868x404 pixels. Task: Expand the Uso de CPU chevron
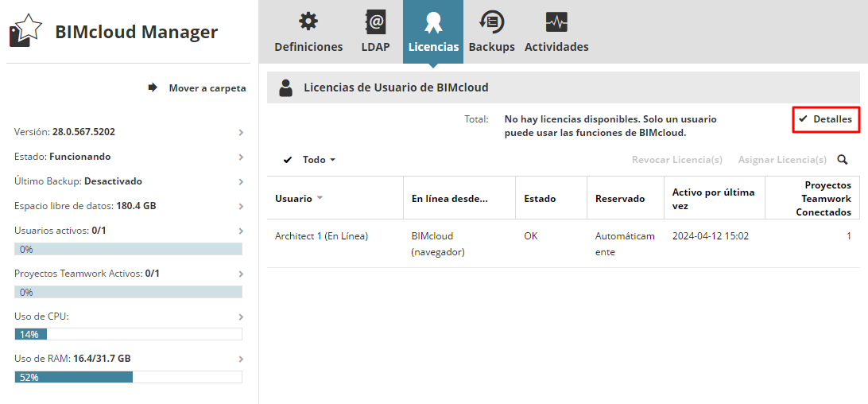point(241,317)
